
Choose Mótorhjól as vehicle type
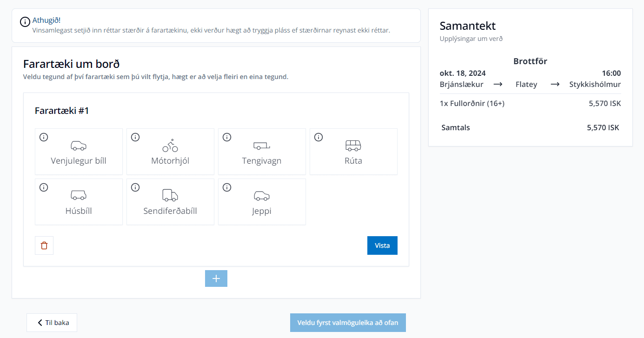[x=170, y=152]
